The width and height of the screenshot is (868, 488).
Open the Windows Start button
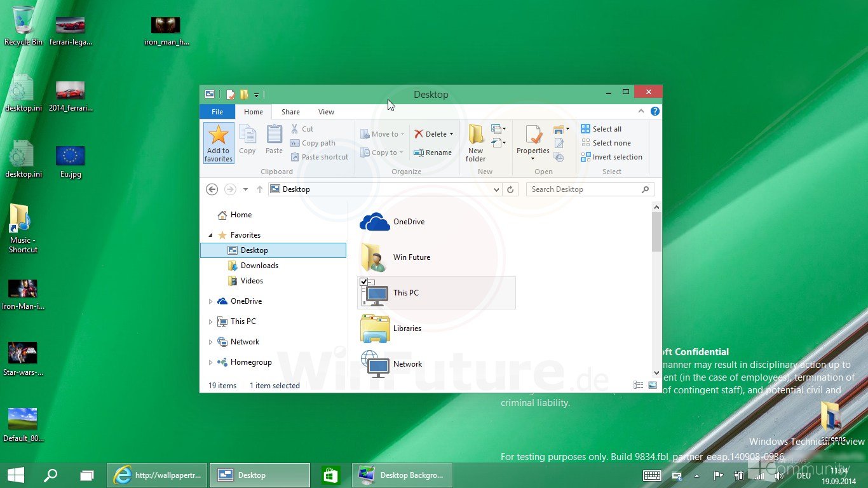click(16, 475)
